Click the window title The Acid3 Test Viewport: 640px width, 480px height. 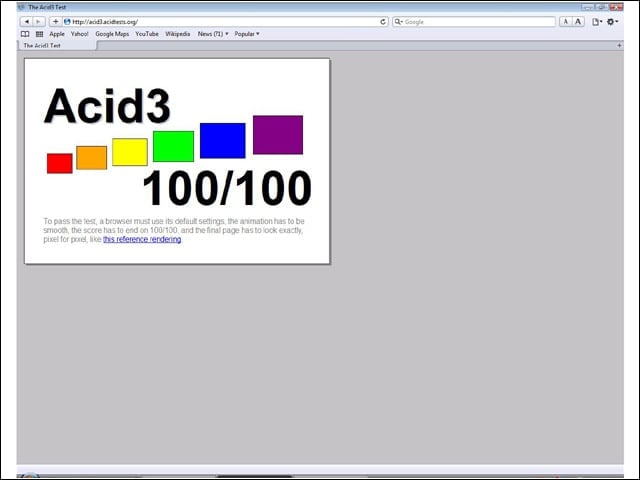pyautogui.click(x=47, y=7)
